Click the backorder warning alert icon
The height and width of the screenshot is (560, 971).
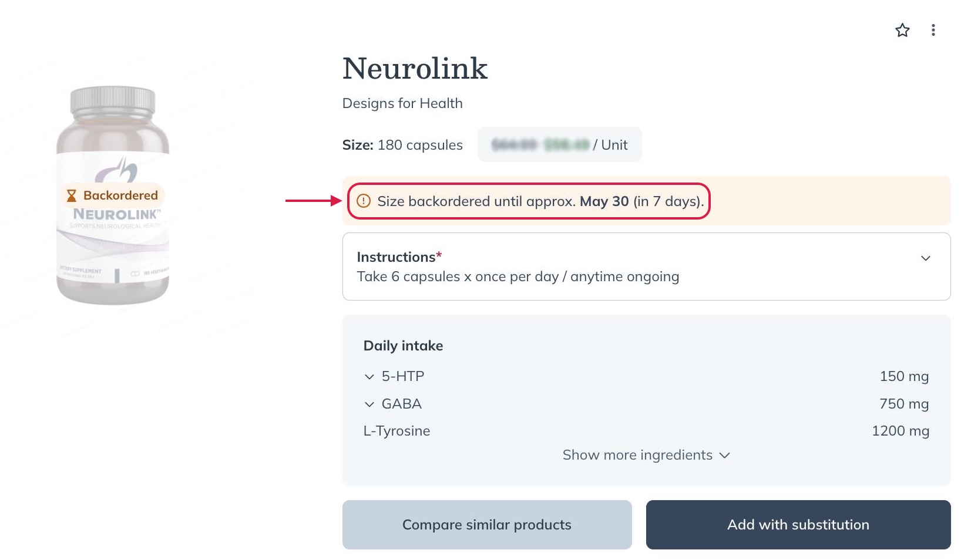pos(364,201)
